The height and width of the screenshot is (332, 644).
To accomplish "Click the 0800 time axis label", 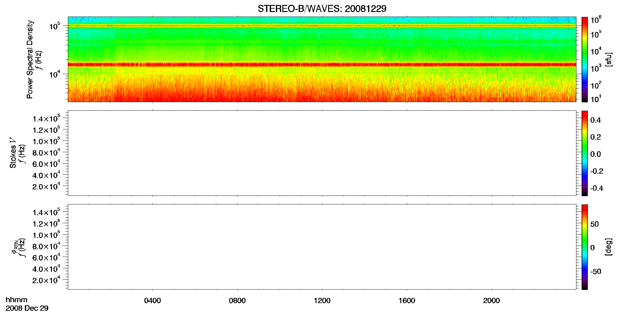I will tap(237, 301).
